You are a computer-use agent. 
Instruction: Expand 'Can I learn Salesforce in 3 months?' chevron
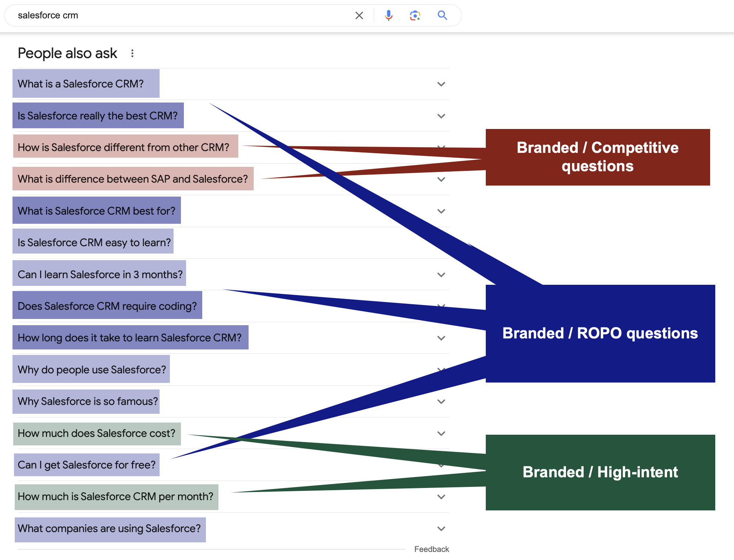[x=441, y=275]
